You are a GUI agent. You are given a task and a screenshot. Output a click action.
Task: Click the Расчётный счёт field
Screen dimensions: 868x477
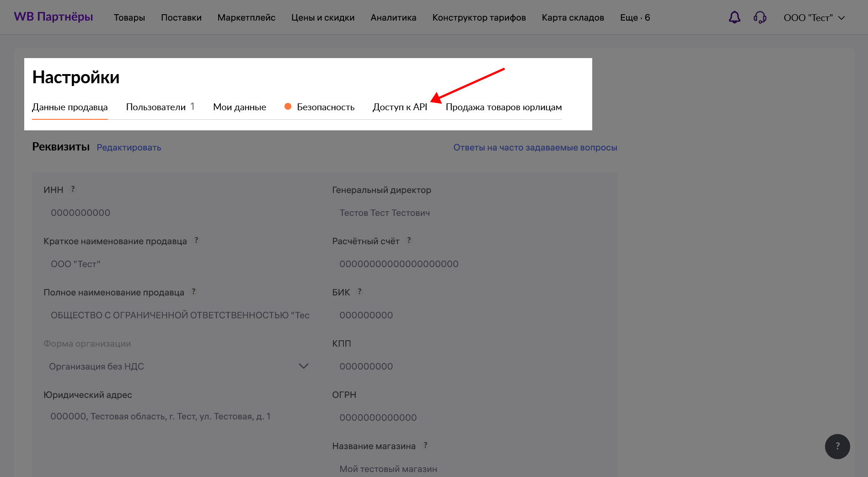(x=469, y=264)
